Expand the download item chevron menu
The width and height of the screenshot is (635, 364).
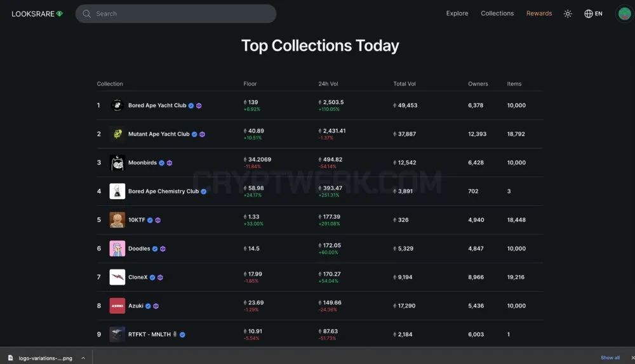[83, 358]
